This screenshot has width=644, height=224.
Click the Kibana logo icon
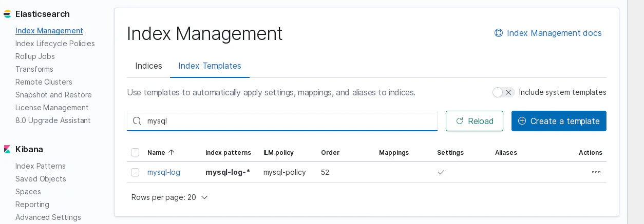point(7,149)
